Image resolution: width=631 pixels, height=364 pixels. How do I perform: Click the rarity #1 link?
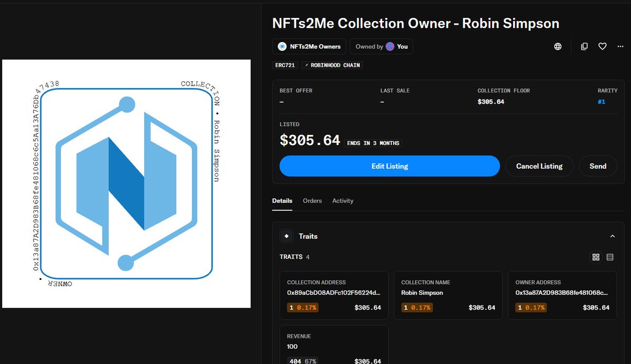[602, 102]
